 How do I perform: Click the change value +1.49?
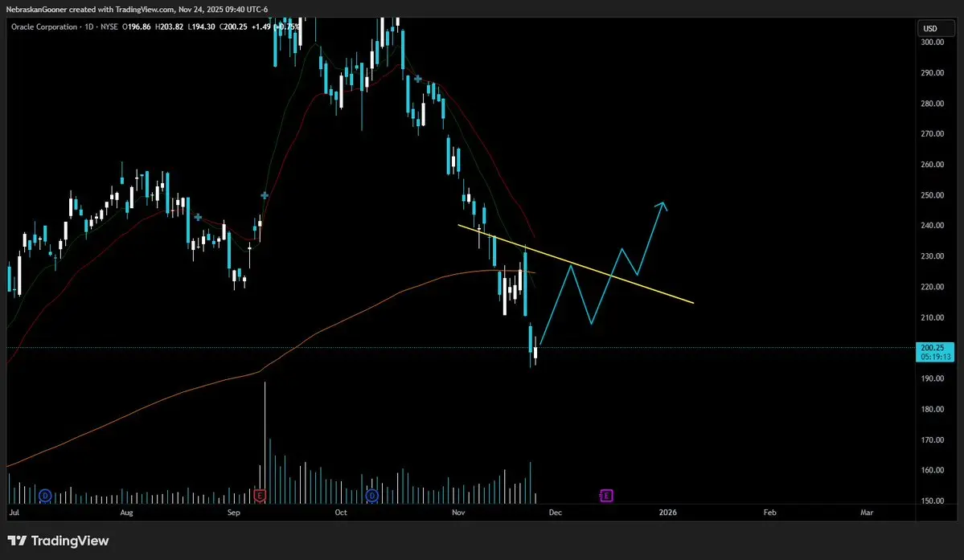260,27
